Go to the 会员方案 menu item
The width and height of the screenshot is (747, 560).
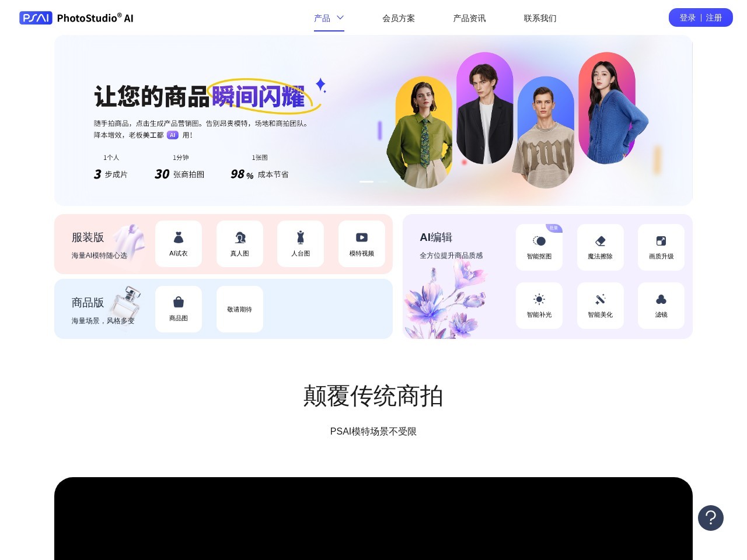click(399, 18)
